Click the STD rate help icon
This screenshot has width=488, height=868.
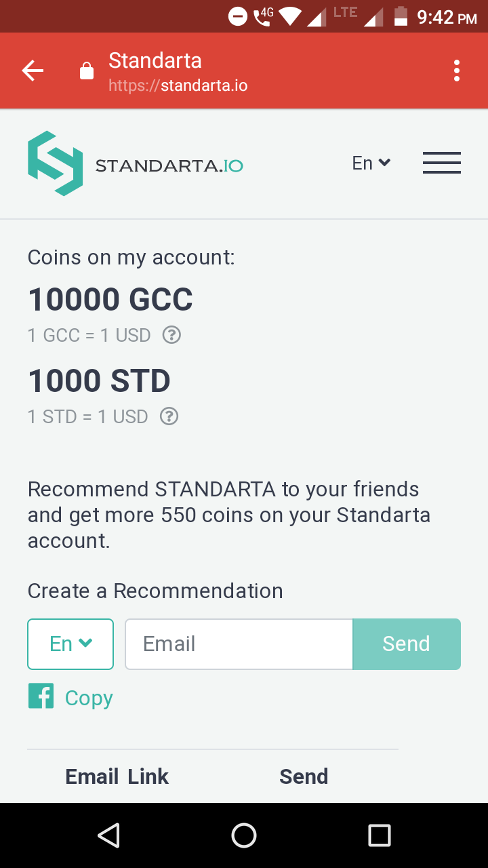point(169,416)
